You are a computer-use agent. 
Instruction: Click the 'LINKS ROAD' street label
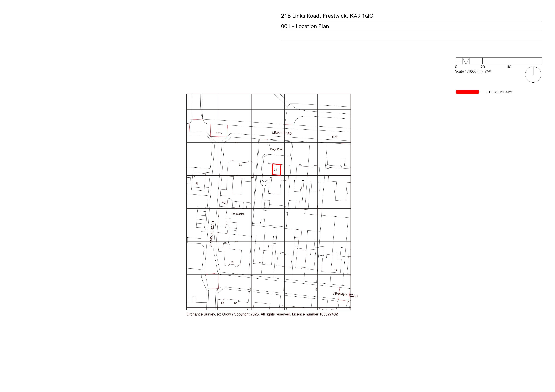[x=282, y=133]
